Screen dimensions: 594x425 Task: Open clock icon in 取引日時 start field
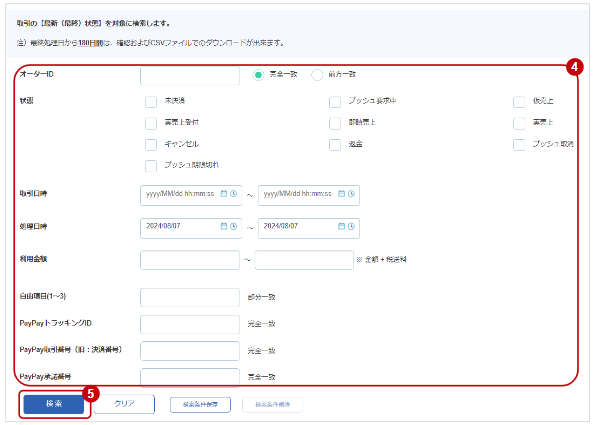pos(234,194)
